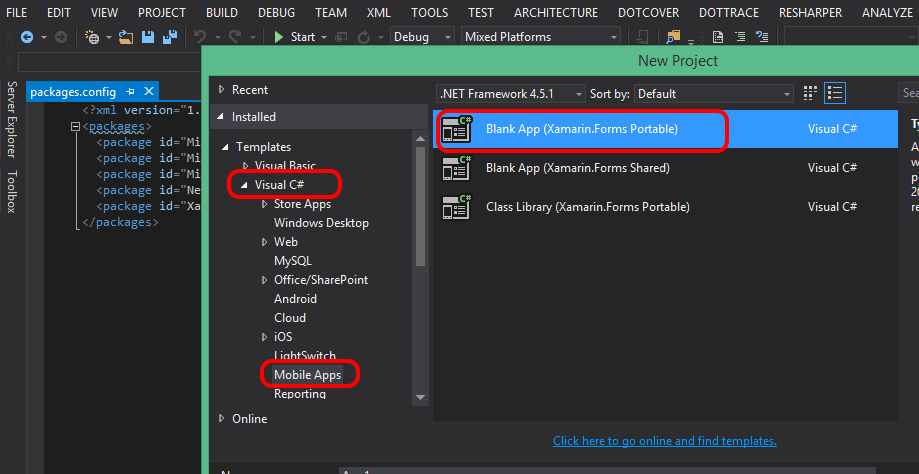Click the Class Library Xamarin.Forms Portable icon
The height and width of the screenshot is (474, 919).
457,207
